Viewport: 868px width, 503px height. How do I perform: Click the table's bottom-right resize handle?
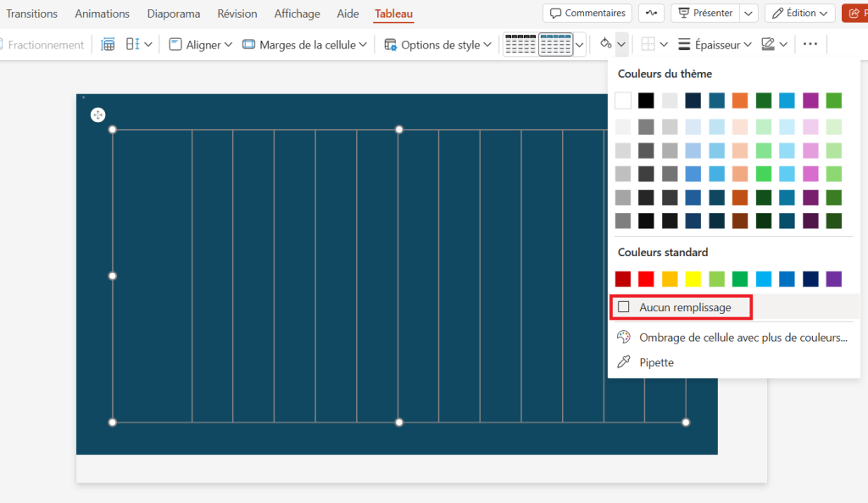[686, 422]
